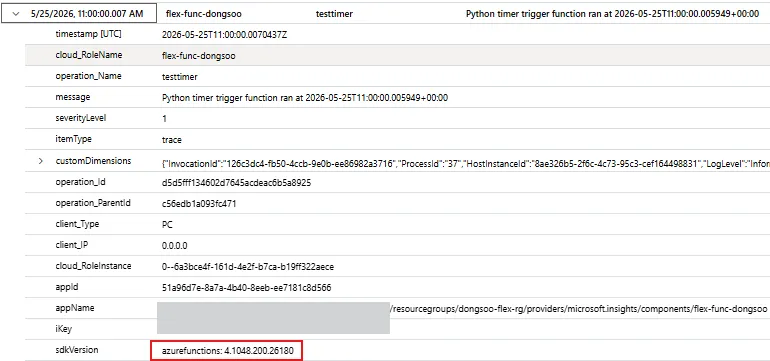Viewport: 770px width, 361px height.
Task: Click the timestamp [UTC] field name
Action: coord(88,34)
